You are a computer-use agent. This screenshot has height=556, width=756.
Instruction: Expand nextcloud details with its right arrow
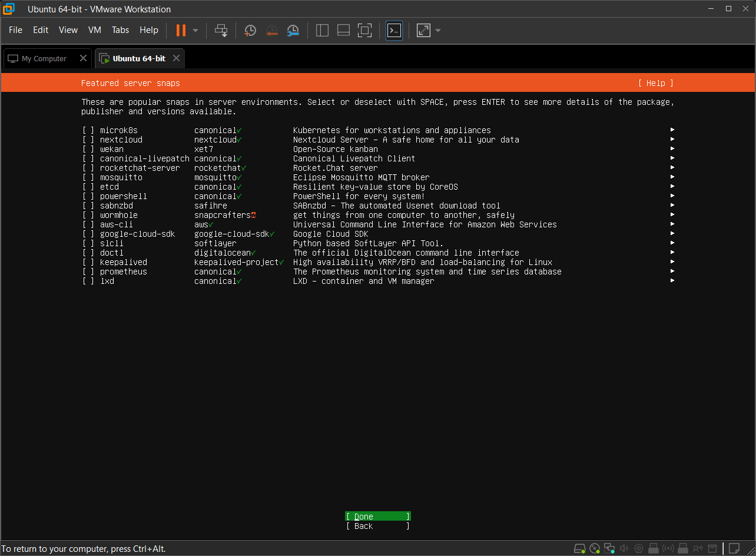[x=672, y=140]
